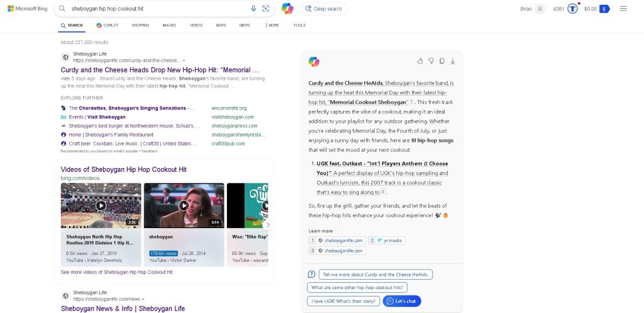Open Learn more source 2 yr.media
This screenshot has width=644, height=313.
(386, 240)
